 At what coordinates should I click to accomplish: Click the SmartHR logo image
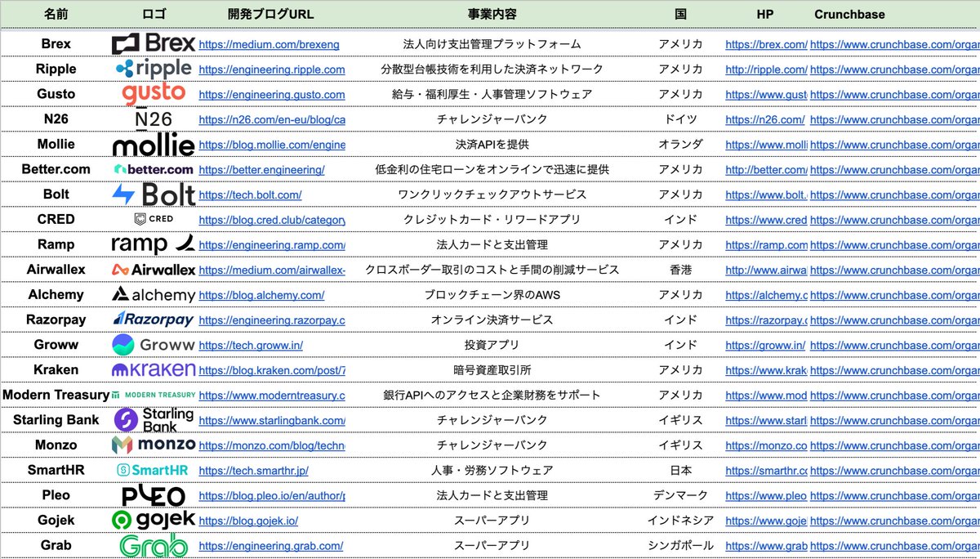[x=154, y=470]
